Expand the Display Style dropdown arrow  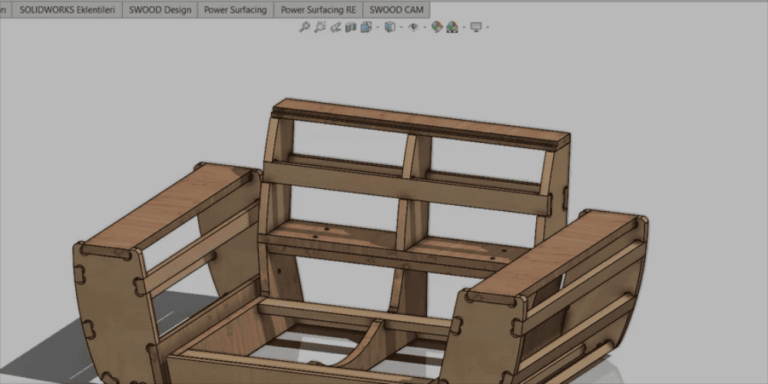pyautogui.click(x=401, y=27)
